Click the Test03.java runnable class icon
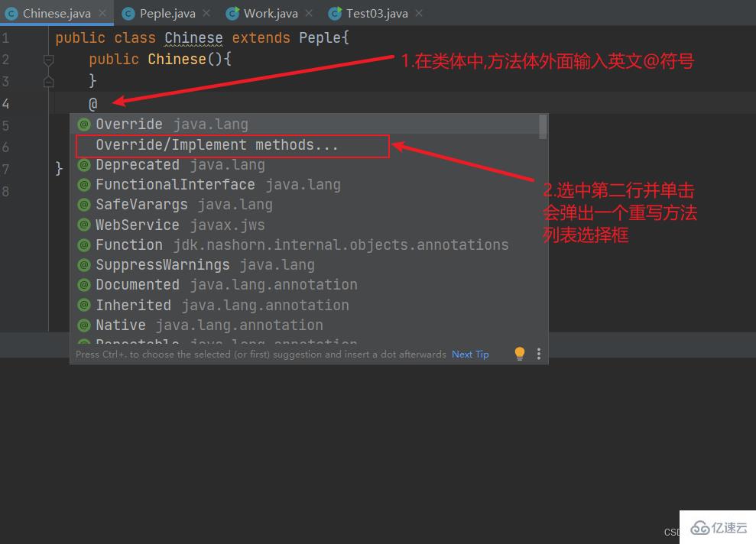The width and height of the screenshot is (756, 544). point(335,14)
